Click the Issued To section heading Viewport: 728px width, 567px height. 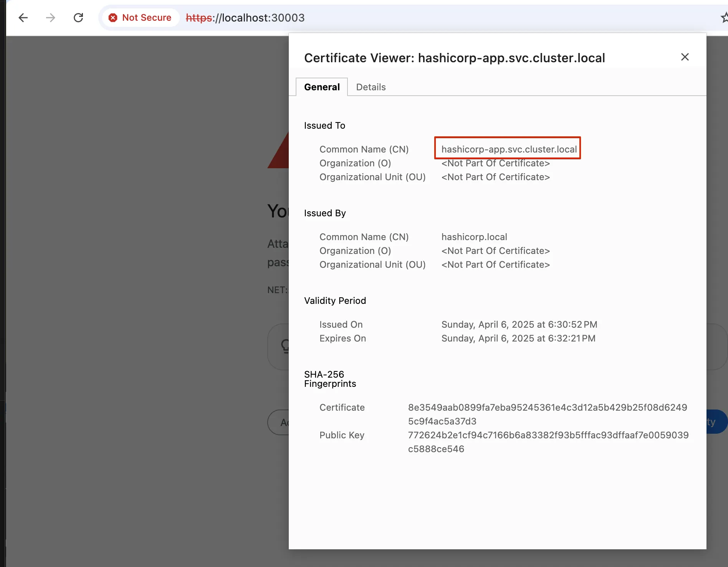(x=324, y=126)
